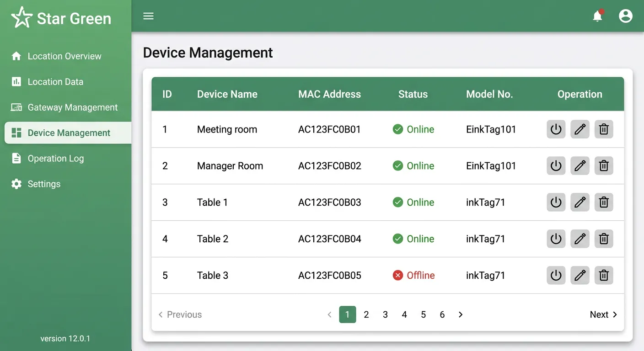The height and width of the screenshot is (351, 644).
Task: Select page 1 in pagination
Action: [348, 314]
